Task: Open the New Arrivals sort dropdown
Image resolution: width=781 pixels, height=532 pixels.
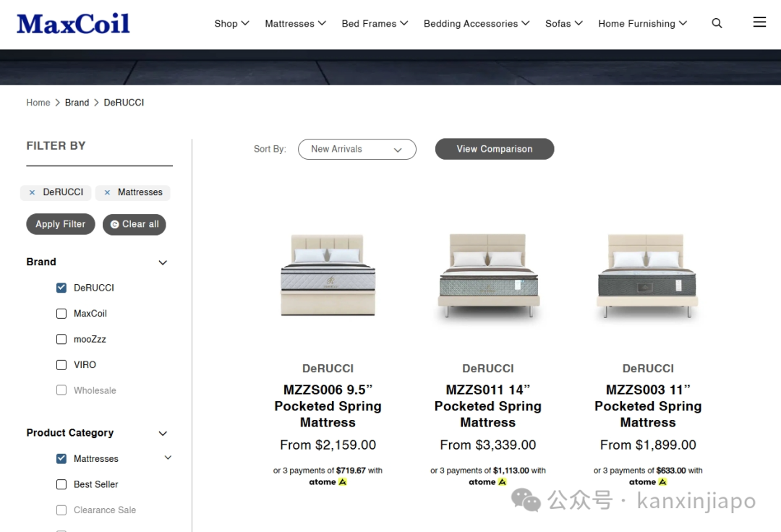Action: 357,150
